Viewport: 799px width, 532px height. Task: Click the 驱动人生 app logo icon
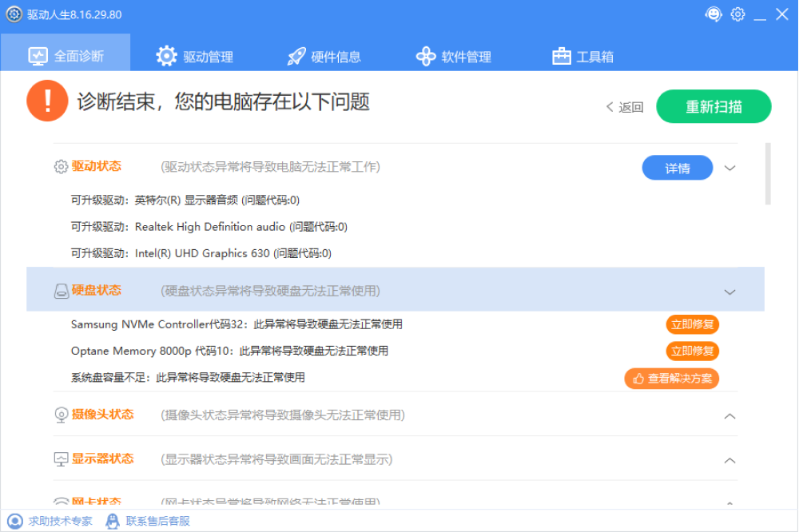tap(14, 14)
